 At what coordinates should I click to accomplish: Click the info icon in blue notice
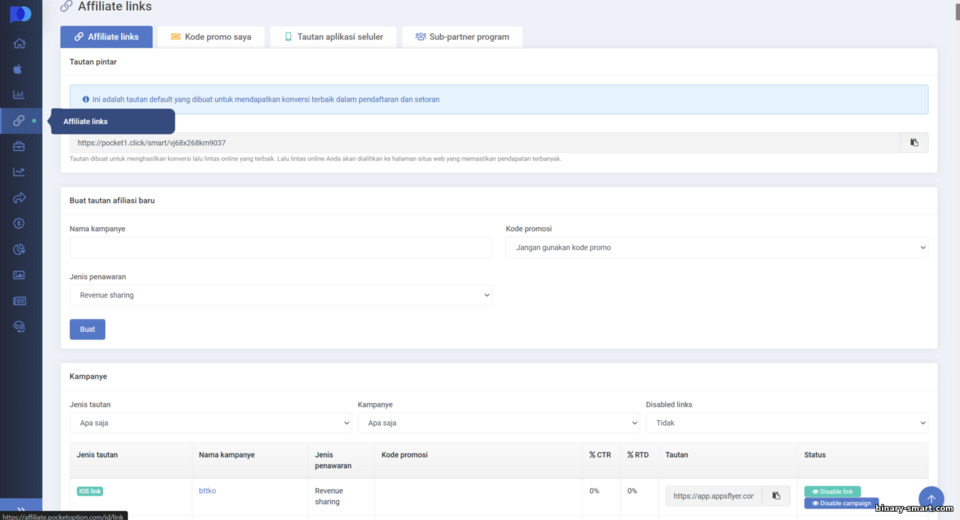click(86, 99)
